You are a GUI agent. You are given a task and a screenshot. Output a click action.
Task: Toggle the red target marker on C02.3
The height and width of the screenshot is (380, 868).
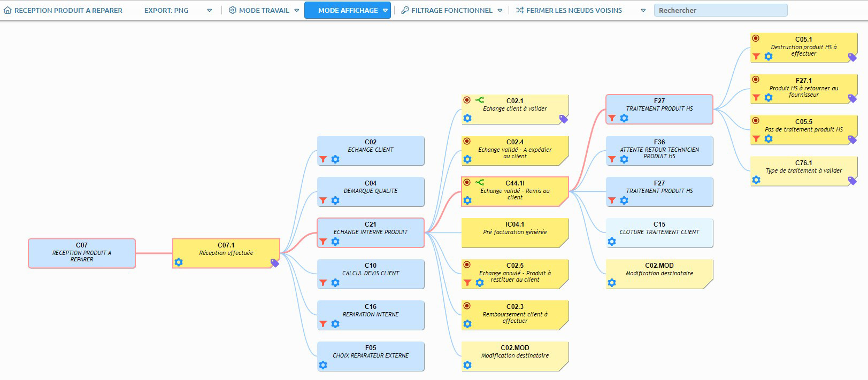(x=467, y=306)
